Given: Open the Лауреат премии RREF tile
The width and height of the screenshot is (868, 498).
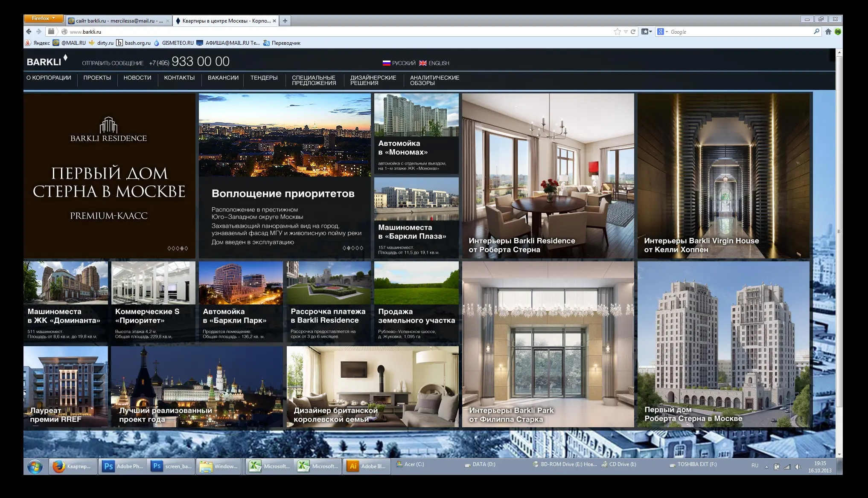Looking at the screenshot, I should point(66,386).
